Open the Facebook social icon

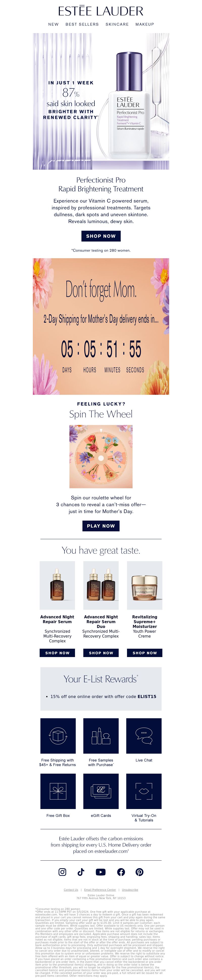[121, 872]
